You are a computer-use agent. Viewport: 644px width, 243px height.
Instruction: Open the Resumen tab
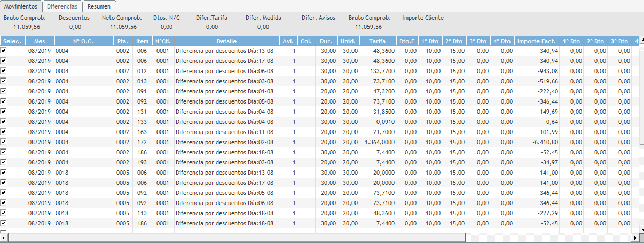pyautogui.click(x=99, y=6)
